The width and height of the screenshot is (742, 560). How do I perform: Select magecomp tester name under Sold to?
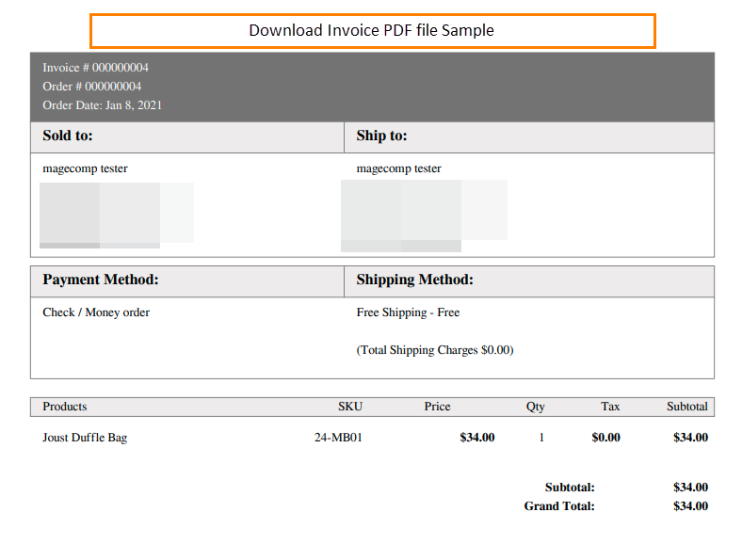(x=85, y=168)
